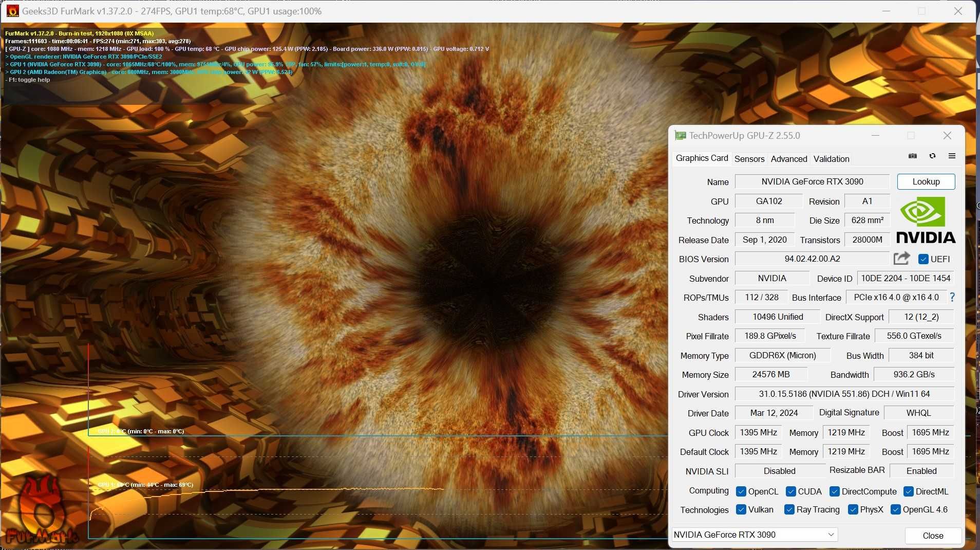The height and width of the screenshot is (550, 980).
Task: Toggle the OpenGL 4.6 checkbox
Action: (x=896, y=509)
